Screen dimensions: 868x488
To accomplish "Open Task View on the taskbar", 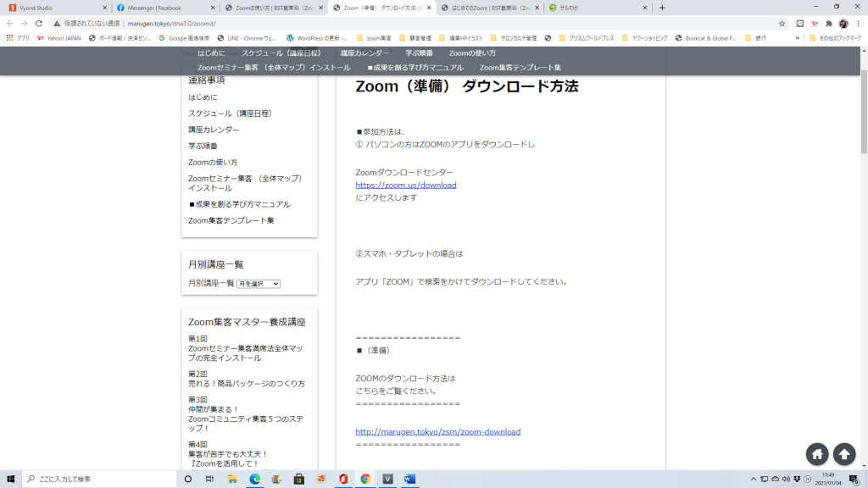I will pyautogui.click(x=209, y=479).
